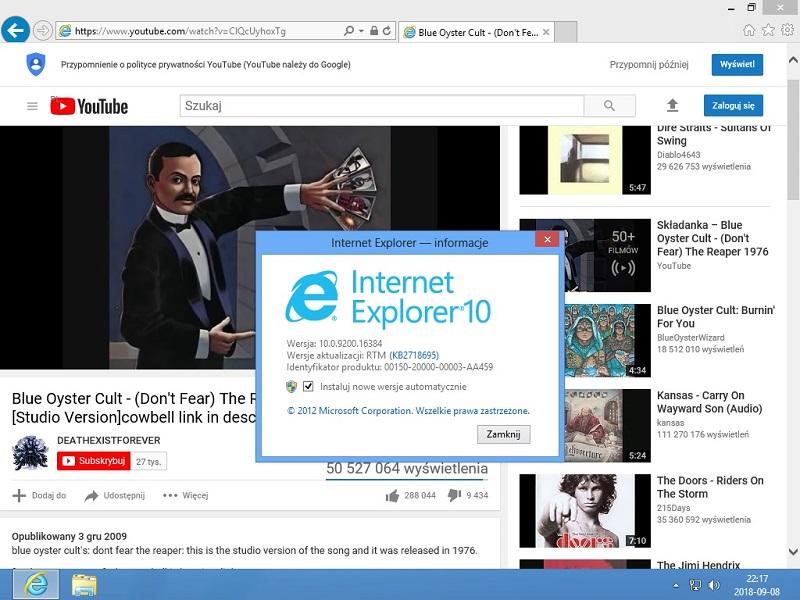Toggle 'Instaluj nowe wersje automatycznie' checkbox

click(308, 386)
